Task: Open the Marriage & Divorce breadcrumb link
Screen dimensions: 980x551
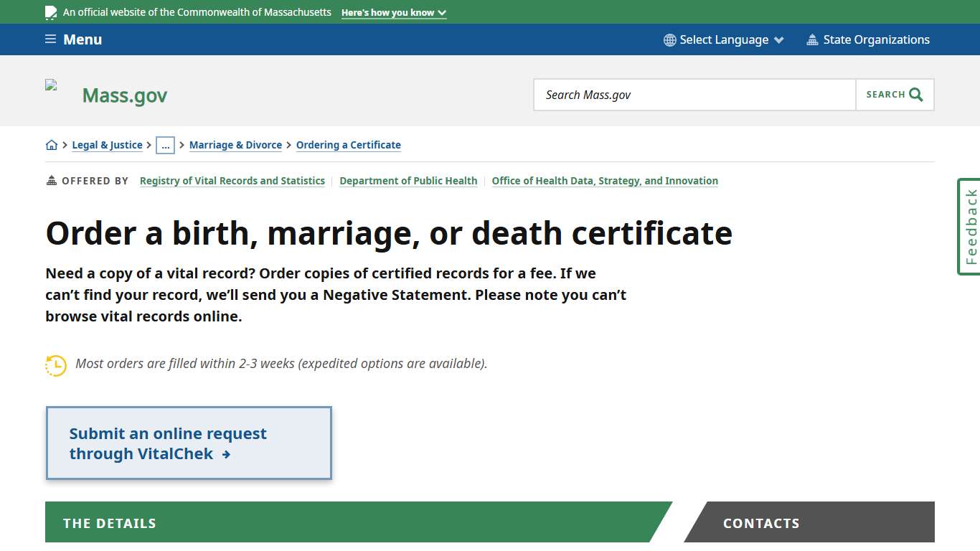Action: (235, 145)
